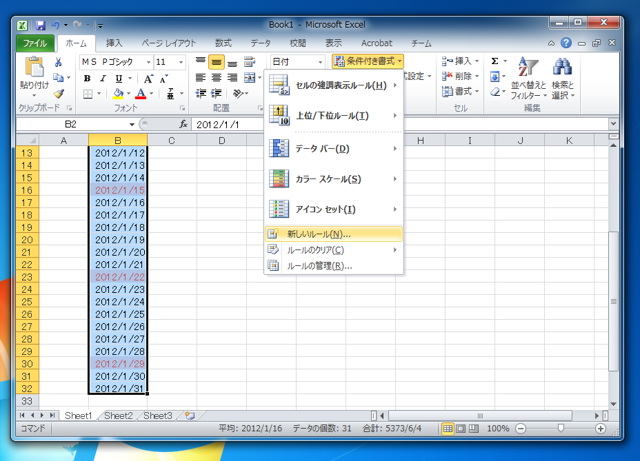Viewport: 640px width, 461px height.
Task: Decrease font size with smaller A icon
Action: pyautogui.click(x=164, y=79)
